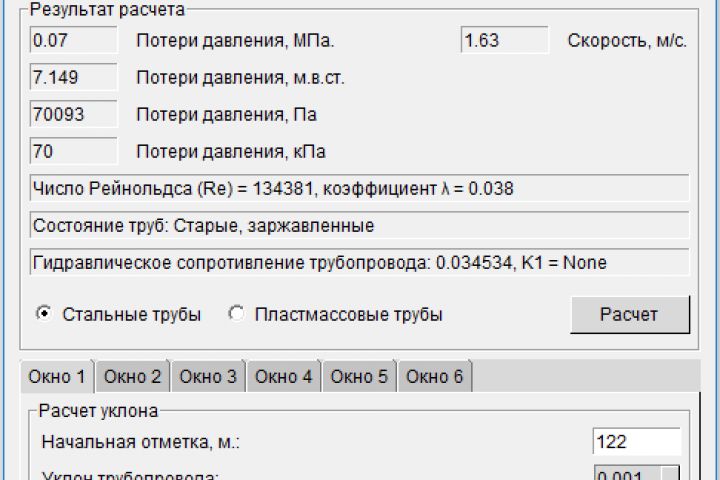Click the Число Рейнольдса result line
Viewport: 720px width, 480px height.
click(x=360, y=189)
